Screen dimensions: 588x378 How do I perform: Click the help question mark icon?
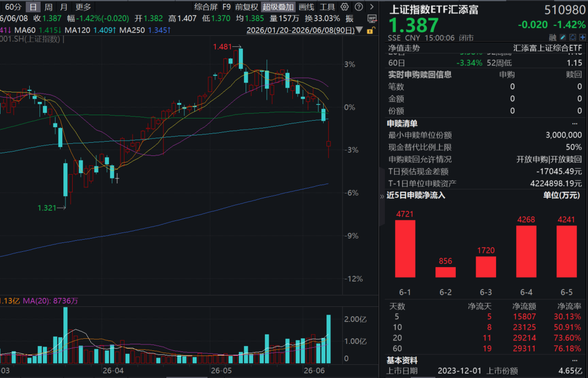[359, 7]
